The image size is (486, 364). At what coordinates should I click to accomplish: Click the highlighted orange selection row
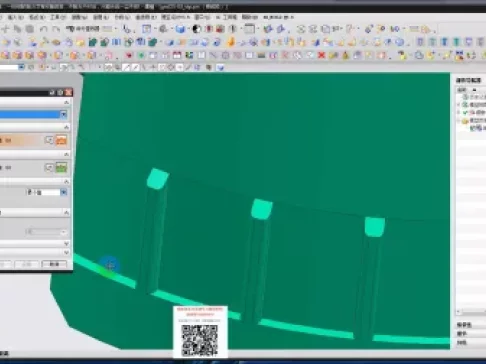pyautogui.click(x=21, y=140)
